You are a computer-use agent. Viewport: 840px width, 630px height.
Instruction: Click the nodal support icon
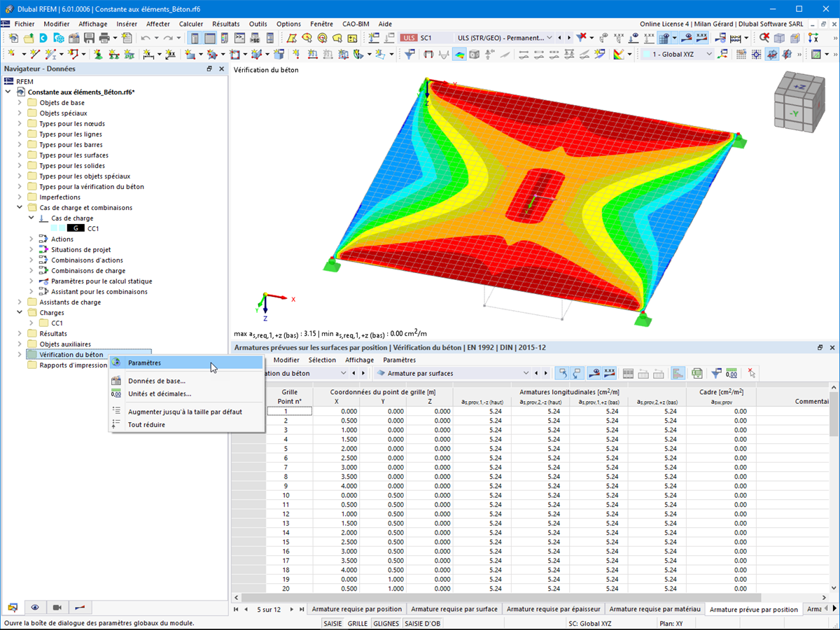(x=97, y=54)
